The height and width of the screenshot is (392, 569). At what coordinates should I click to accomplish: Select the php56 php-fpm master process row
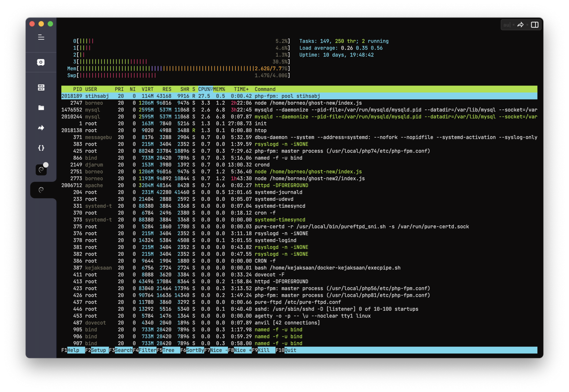tap(299, 288)
